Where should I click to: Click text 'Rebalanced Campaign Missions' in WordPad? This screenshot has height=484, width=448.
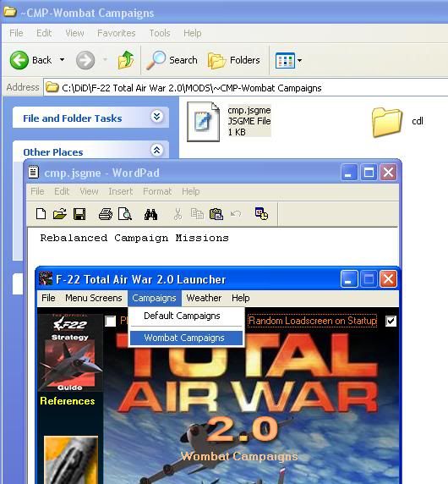(134, 238)
